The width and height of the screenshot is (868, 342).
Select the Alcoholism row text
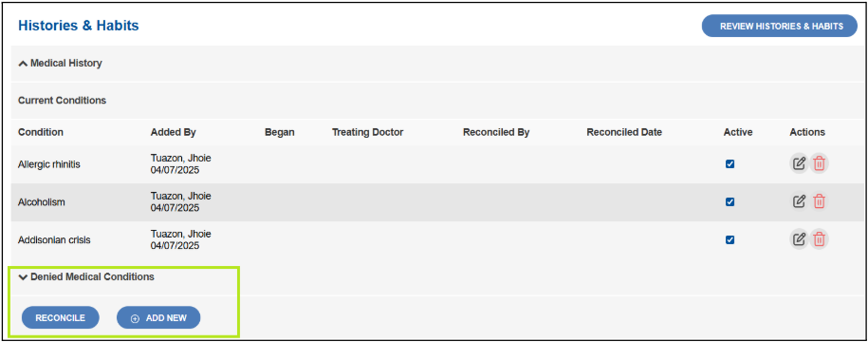[42, 202]
